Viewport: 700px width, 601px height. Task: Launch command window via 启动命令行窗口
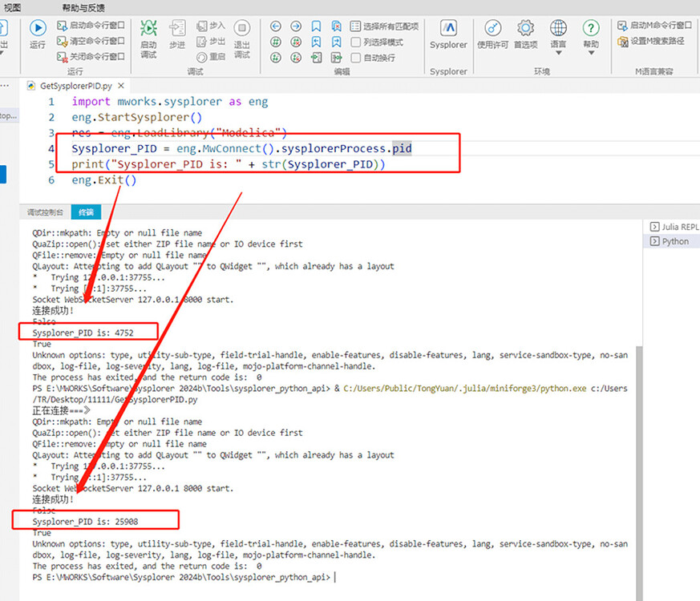(91, 26)
